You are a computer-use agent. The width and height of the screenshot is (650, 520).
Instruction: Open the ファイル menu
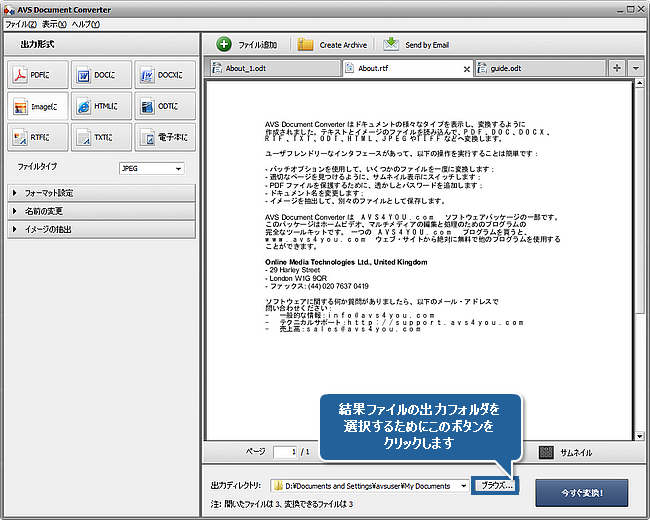click(x=21, y=24)
